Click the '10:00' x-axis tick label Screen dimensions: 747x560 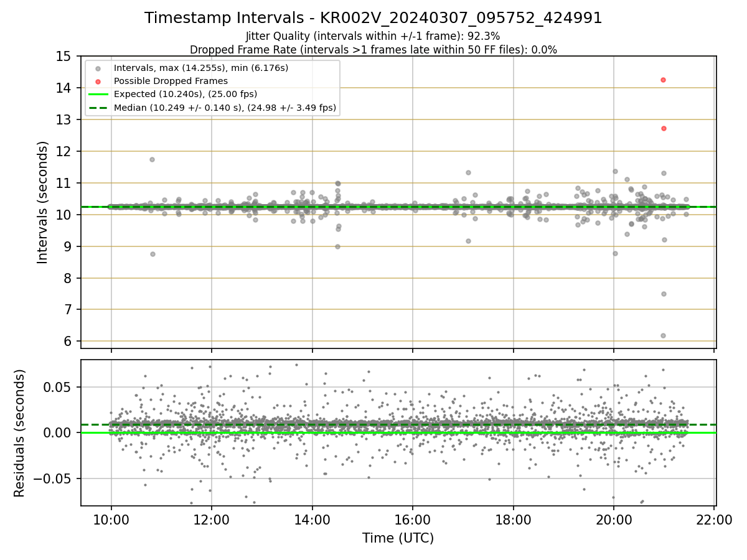point(111,519)
